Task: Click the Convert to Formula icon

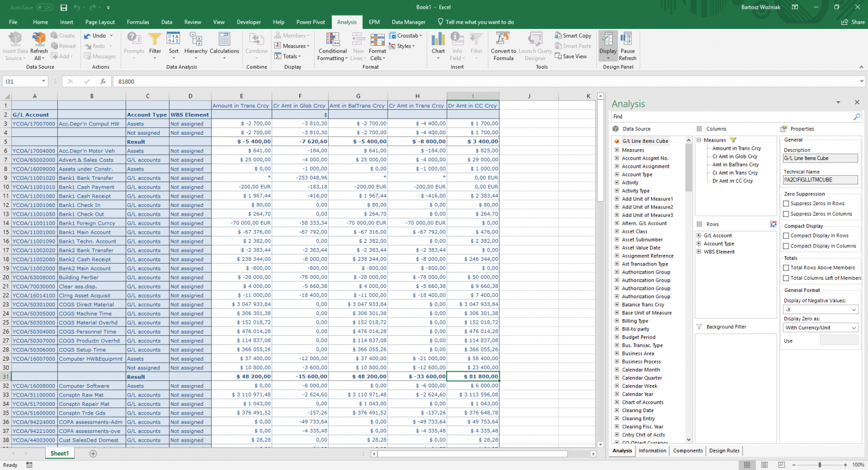Action: pos(503,46)
